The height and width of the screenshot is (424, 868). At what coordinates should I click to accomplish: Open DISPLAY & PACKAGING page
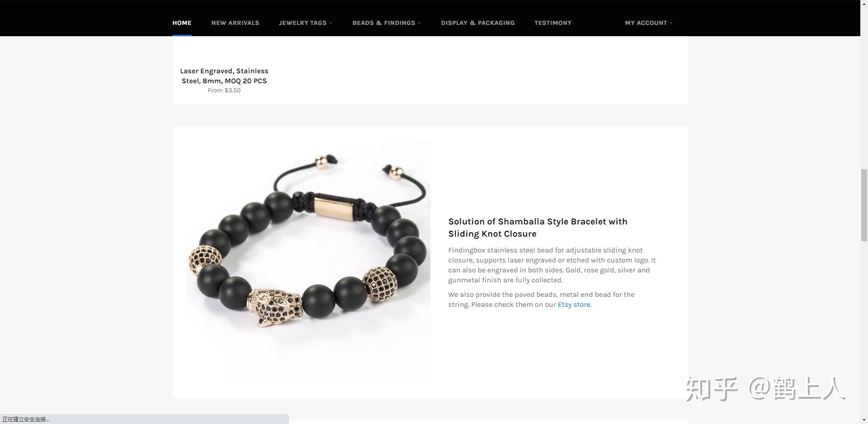click(x=478, y=23)
